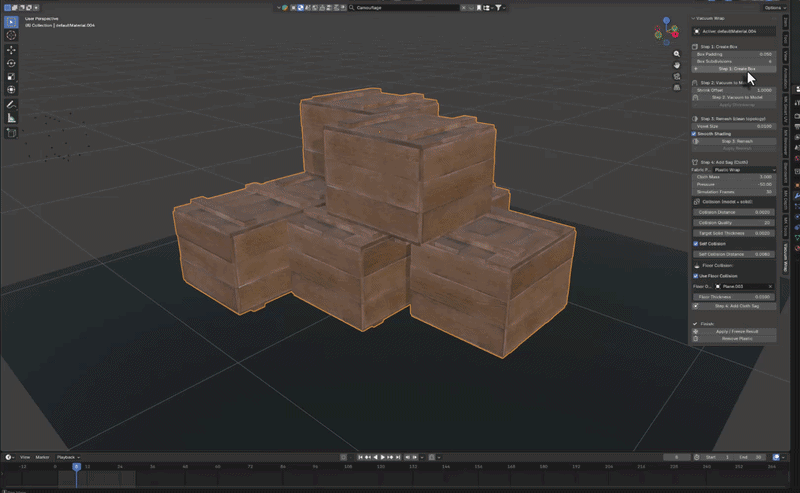
Task: Jump to the first frame of the timeline
Action: pyautogui.click(x=360, y=457)
